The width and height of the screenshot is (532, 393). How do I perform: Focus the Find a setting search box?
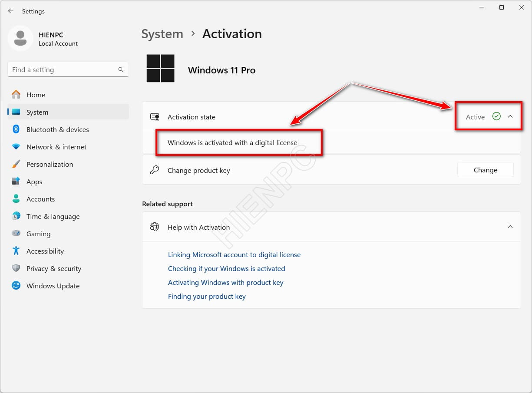coord(68,69)
